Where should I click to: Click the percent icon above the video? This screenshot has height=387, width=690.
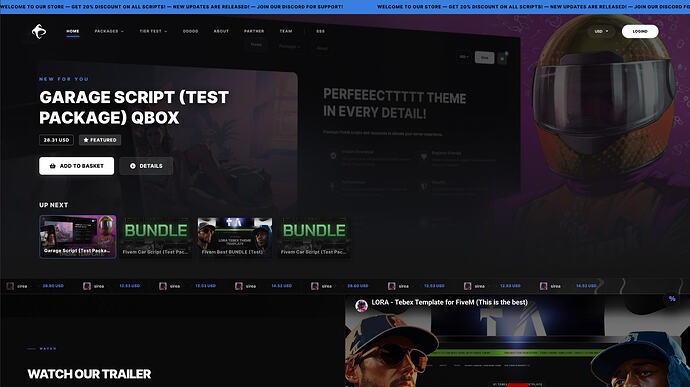tap(672, 299)
